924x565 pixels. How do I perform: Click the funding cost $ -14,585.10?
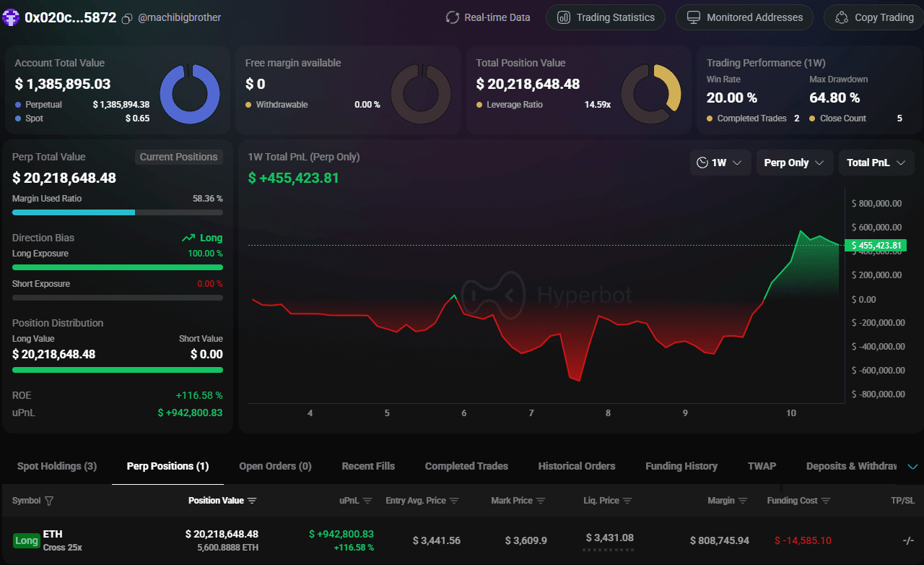[x=803, y=540]
